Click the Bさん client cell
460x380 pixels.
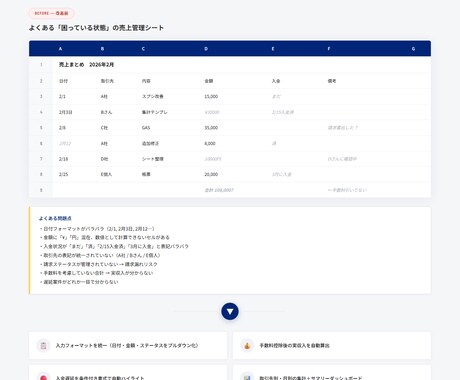(106, 112)
